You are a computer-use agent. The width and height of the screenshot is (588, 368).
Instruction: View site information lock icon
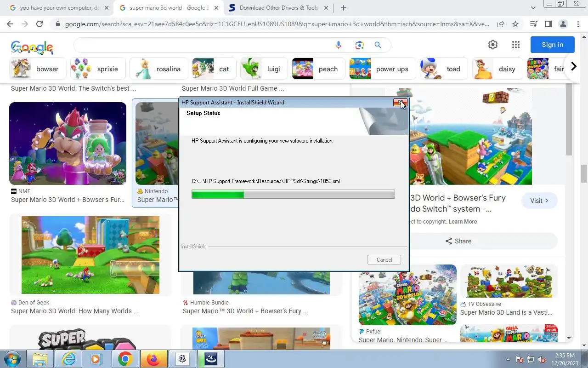coord(57,24)
